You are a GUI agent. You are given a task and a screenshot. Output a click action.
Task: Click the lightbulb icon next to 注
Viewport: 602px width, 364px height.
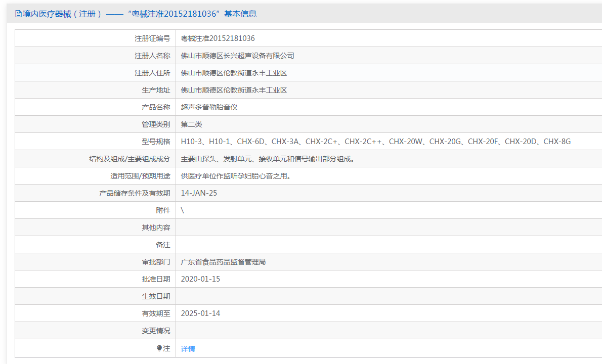[x=159, y=348]
